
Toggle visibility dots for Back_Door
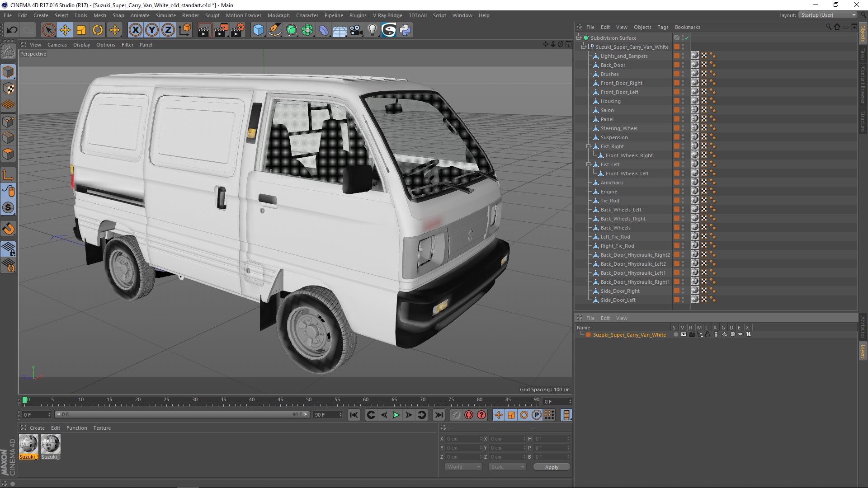[x=683, y=65]
